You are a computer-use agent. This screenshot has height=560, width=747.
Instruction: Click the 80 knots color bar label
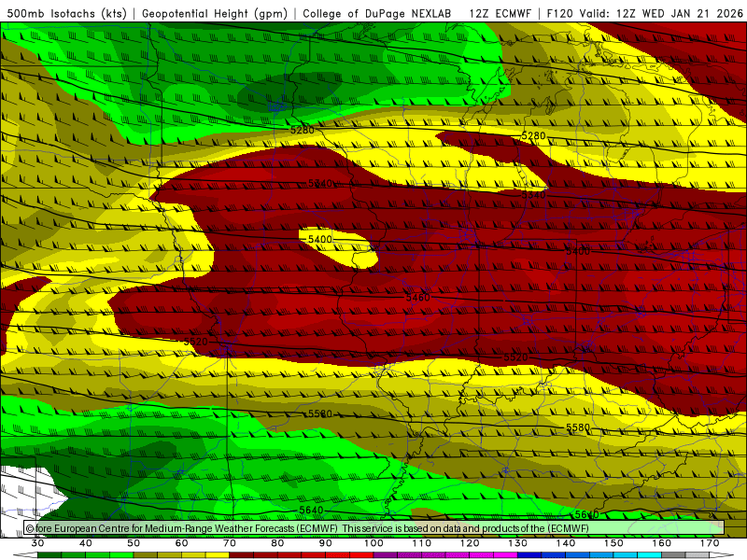[277, 543]
